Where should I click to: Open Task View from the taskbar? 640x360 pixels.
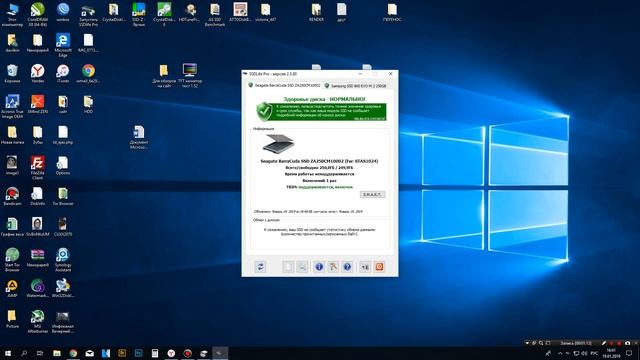pos(40,353)
